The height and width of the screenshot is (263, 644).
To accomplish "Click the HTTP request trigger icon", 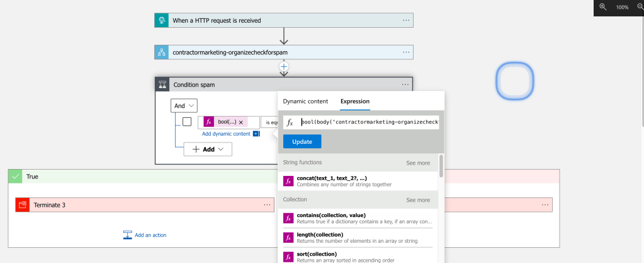I will pos(161,20).
